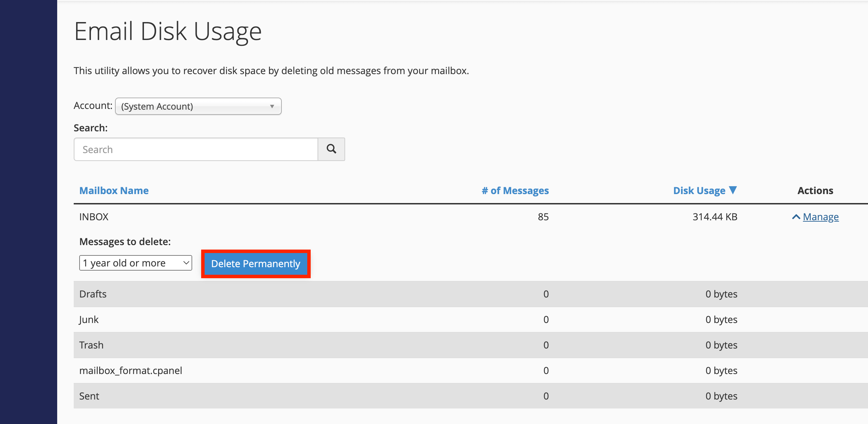The image size is (868, 424).
Task: Select the Sent mailbox row
Action: pos(471,396)
